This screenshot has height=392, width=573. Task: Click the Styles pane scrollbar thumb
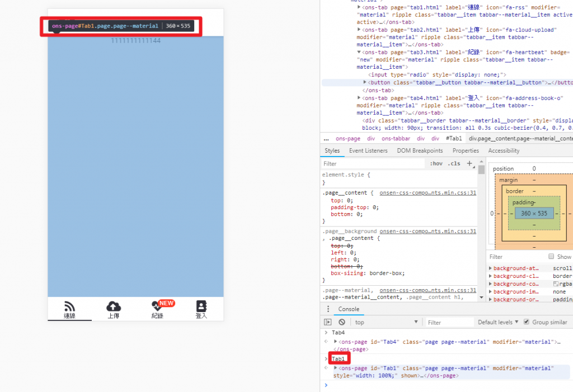[x=481, y=169]
